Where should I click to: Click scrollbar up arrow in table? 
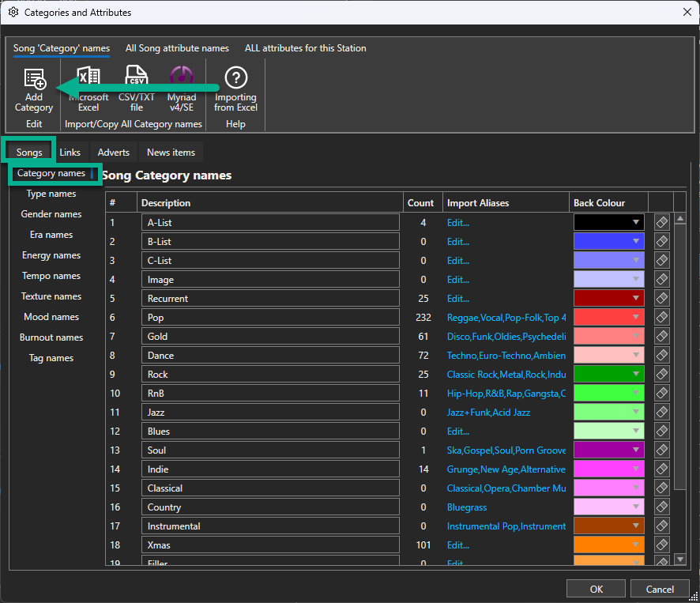680,218
